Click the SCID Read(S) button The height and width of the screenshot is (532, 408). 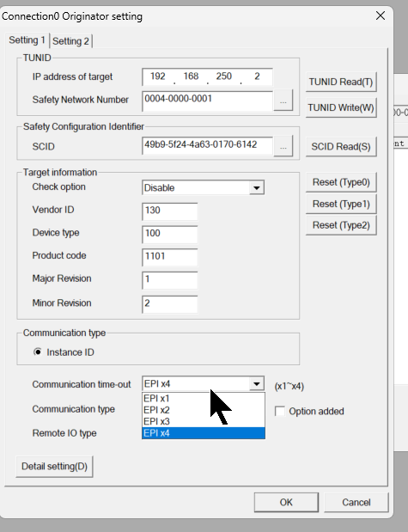point(341,147)
